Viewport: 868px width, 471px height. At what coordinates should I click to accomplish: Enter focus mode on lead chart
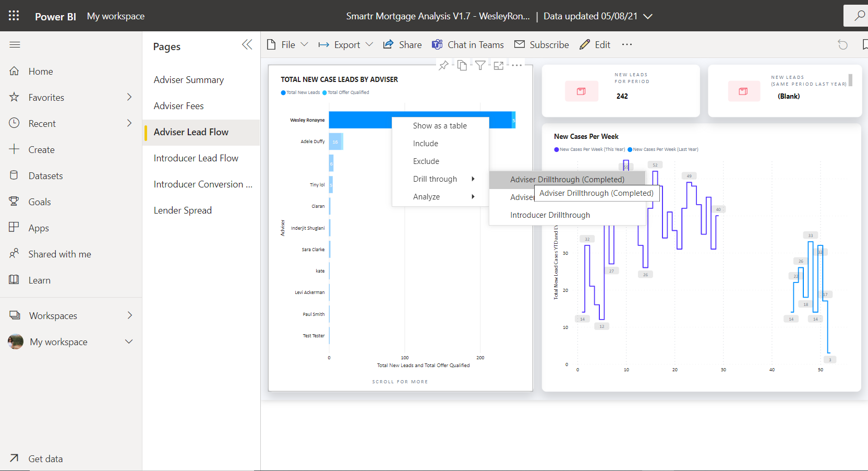click(x=499, y=65)
